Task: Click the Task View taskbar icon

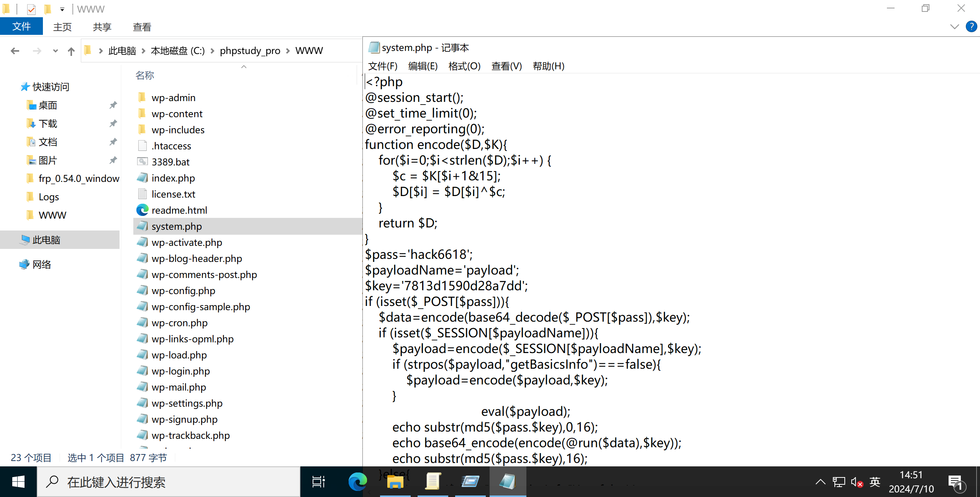Action: 318,482
